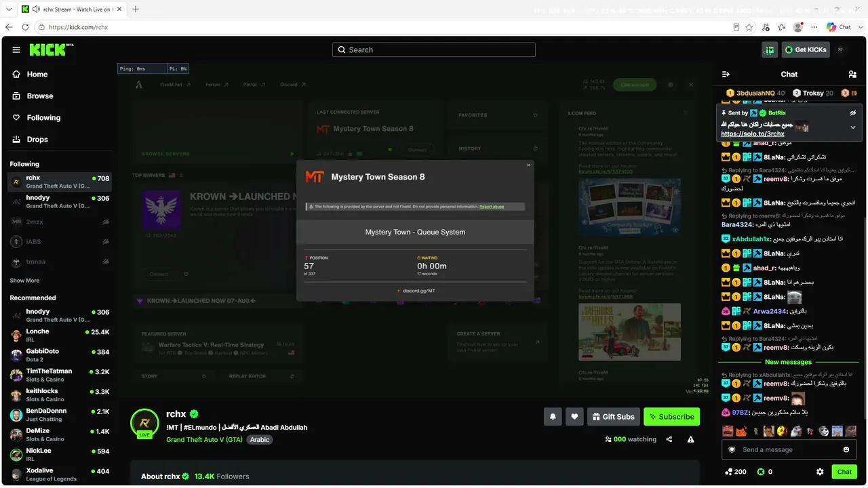The width and height of the screenshot is (868, 488).
Task: Report stream with warning triangle icon
Action: (x=690, y=439)
